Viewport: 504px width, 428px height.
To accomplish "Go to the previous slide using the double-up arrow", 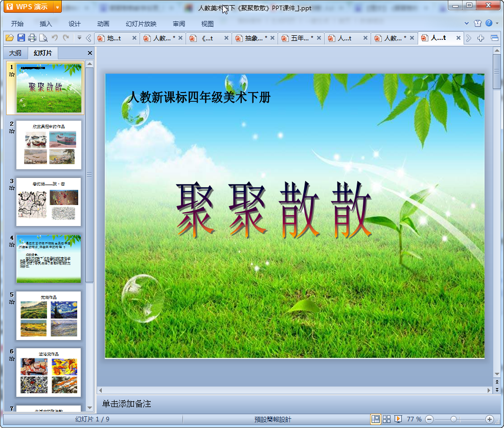I will coord(497,381).
